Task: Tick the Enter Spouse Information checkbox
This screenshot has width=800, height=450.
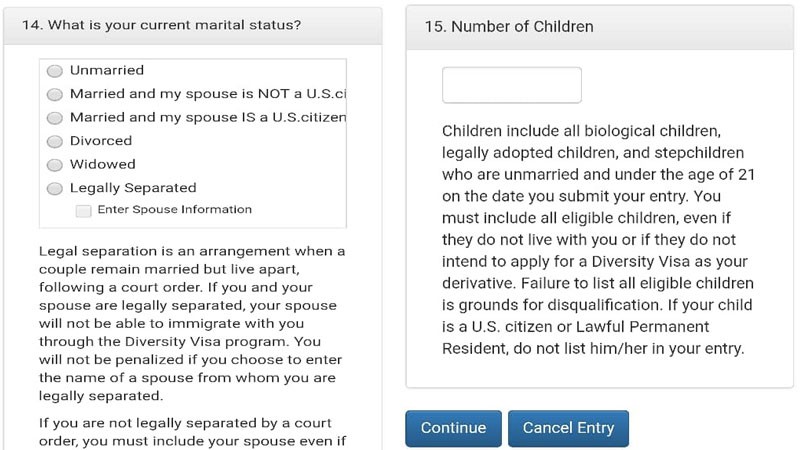Action: coord(84,211)
